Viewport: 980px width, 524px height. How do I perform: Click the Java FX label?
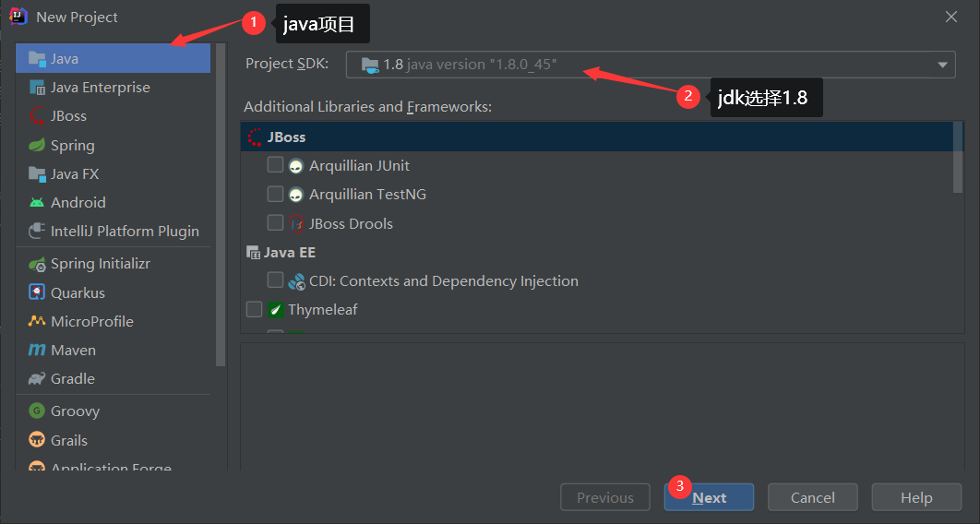click(75, 174)
